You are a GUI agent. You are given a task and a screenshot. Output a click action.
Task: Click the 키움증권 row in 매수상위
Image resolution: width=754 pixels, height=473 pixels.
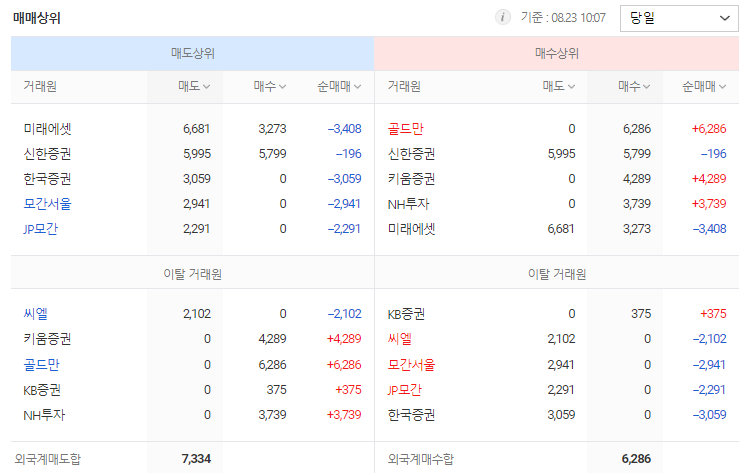pyautogui.click(x=556, y=179)
